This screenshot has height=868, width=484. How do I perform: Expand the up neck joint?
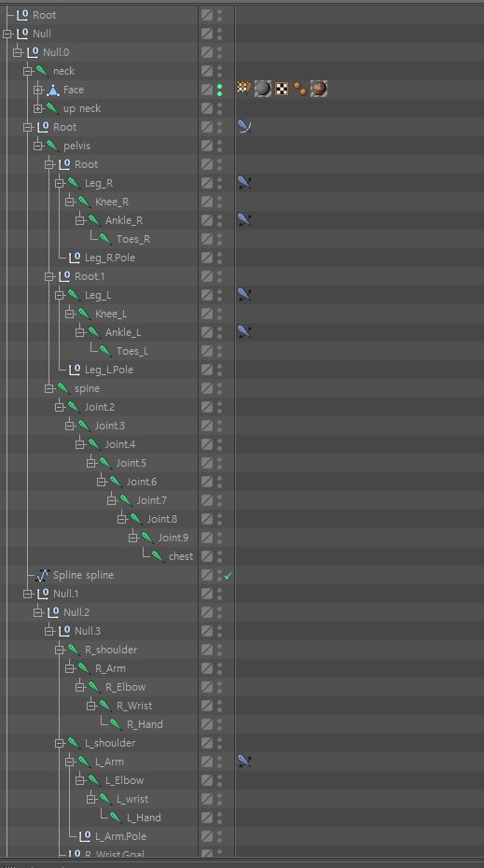[38, 108]
